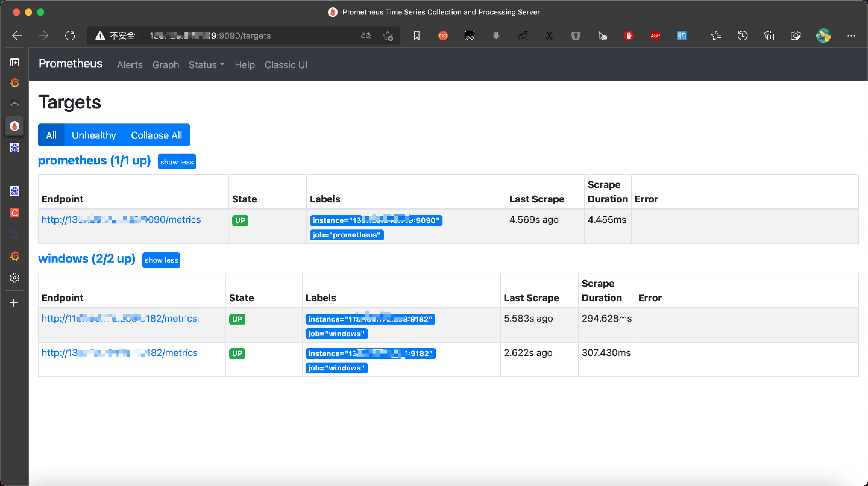This screenshot has height=486, width=868.
Task: Switch to the Grafana tab above settings gear
Action: (x=14, y=256)
